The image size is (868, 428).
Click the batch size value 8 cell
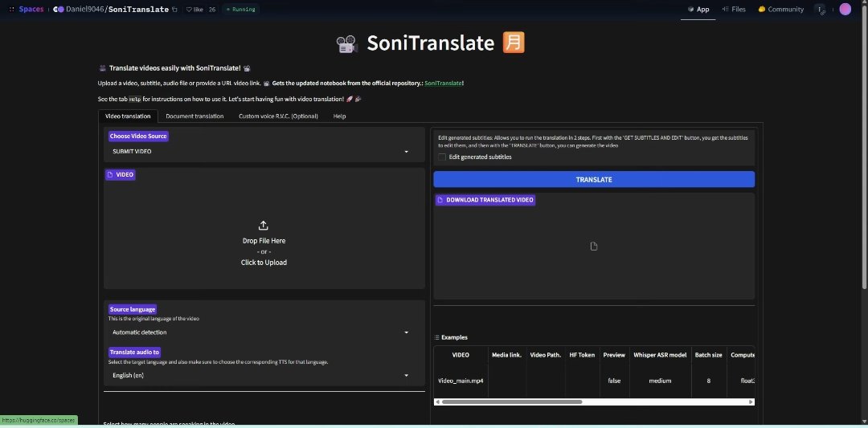coord(709,381)
